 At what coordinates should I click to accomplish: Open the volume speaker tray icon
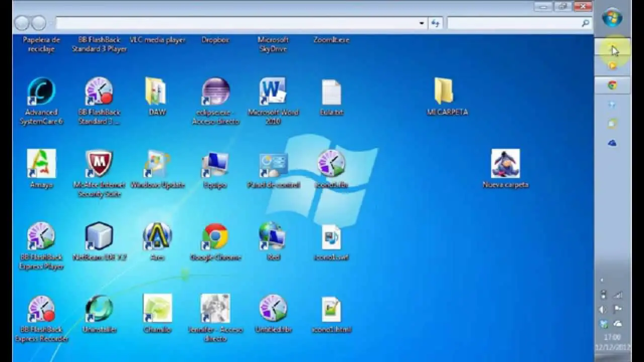tap(603, 310)
